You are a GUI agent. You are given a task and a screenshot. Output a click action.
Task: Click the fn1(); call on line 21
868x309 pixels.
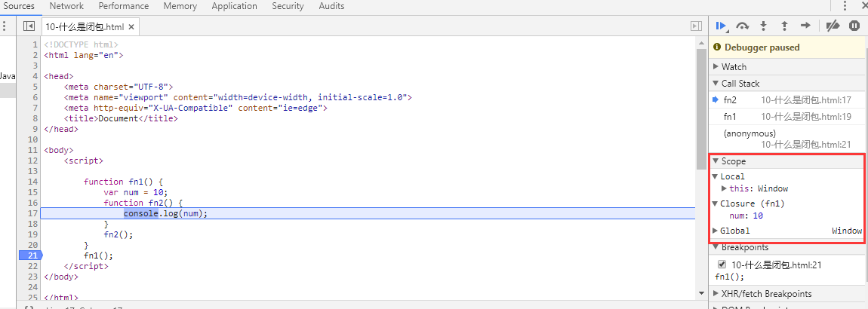pos(99,255)
